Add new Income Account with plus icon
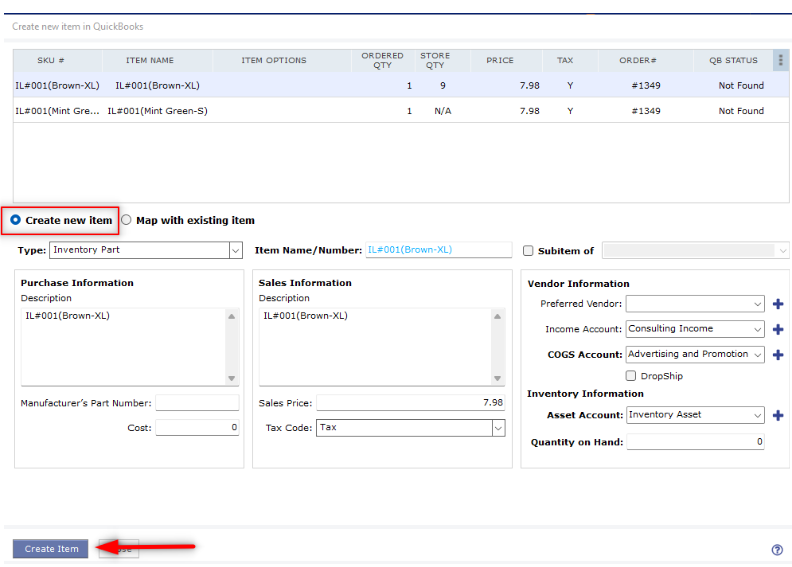 click(778, 329)
